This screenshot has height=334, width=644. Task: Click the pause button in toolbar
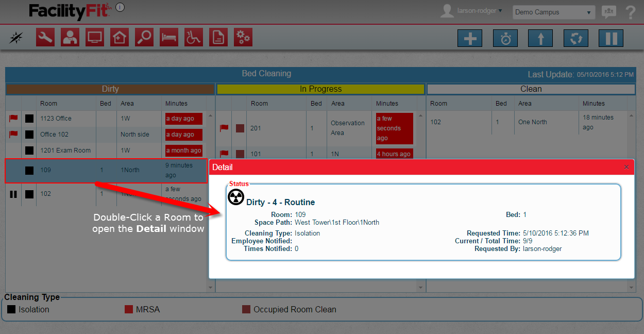(611, 39)
